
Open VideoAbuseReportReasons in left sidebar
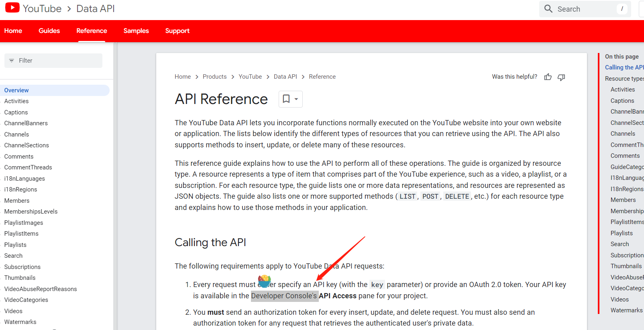[41, 289]
